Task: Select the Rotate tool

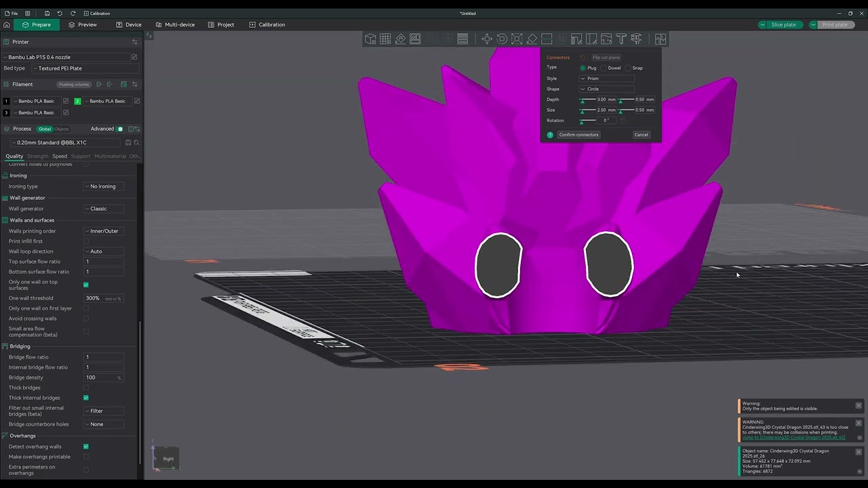Action: pyautogui.click(x=502, y=39)
